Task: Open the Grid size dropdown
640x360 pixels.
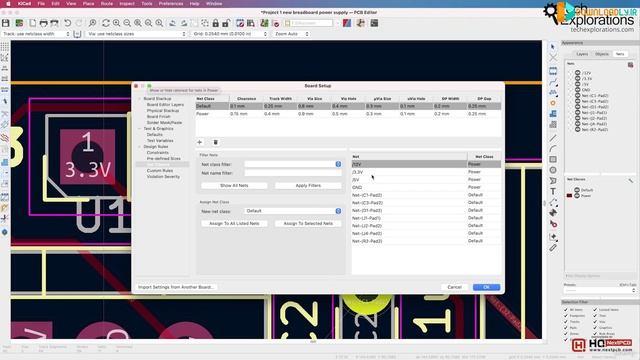Action: 230,34
